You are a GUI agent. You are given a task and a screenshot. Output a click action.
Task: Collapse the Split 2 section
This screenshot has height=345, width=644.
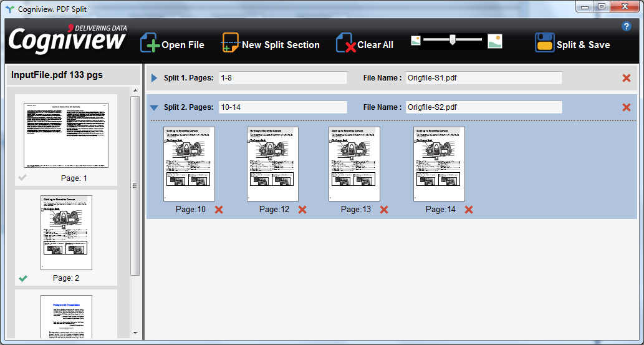(x=154, y=108)
